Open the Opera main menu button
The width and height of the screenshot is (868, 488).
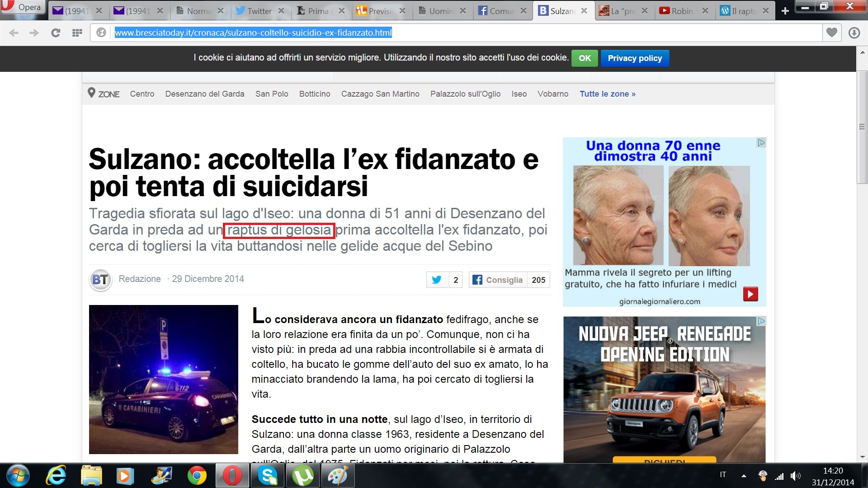[x=23, y=7]
